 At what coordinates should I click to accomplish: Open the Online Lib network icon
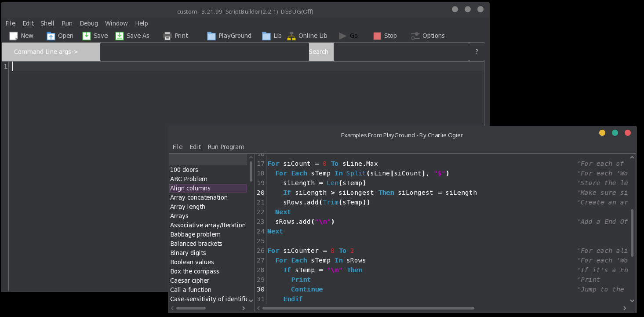(291, 36)
